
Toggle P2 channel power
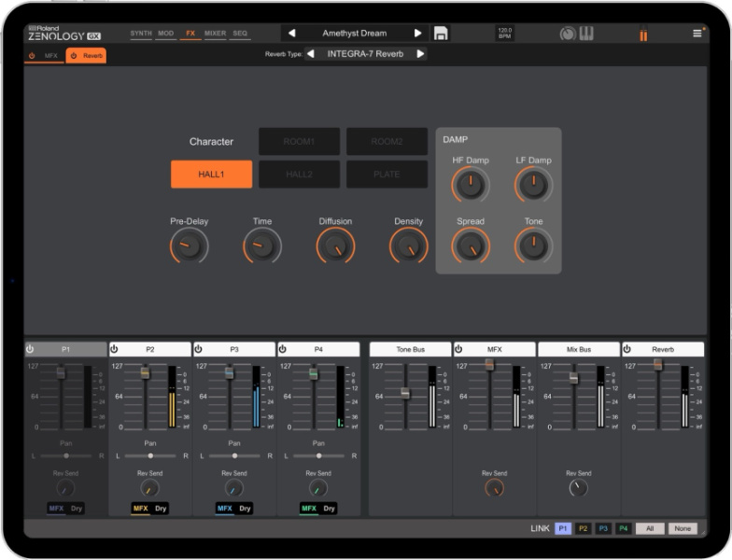114,349
